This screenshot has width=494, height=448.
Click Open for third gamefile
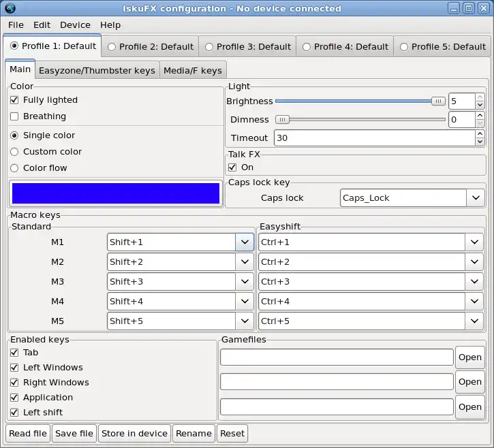coord(469,407)
